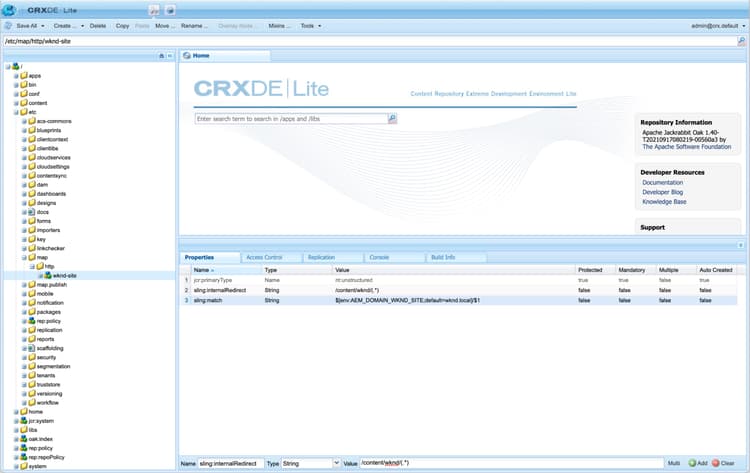
Task: Open the Developer Blog link
Action: tap(662, 192)
